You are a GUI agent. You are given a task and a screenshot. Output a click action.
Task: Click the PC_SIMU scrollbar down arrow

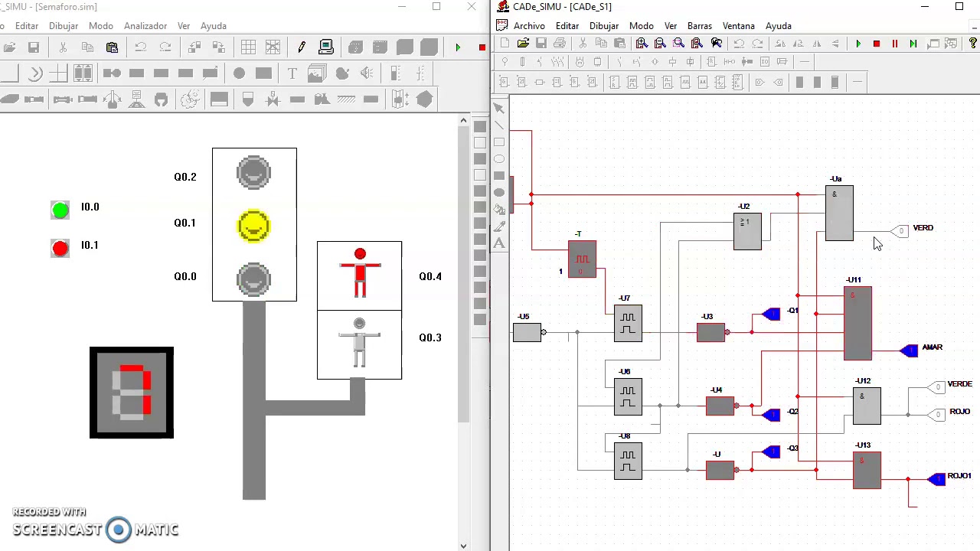point(464,545)
